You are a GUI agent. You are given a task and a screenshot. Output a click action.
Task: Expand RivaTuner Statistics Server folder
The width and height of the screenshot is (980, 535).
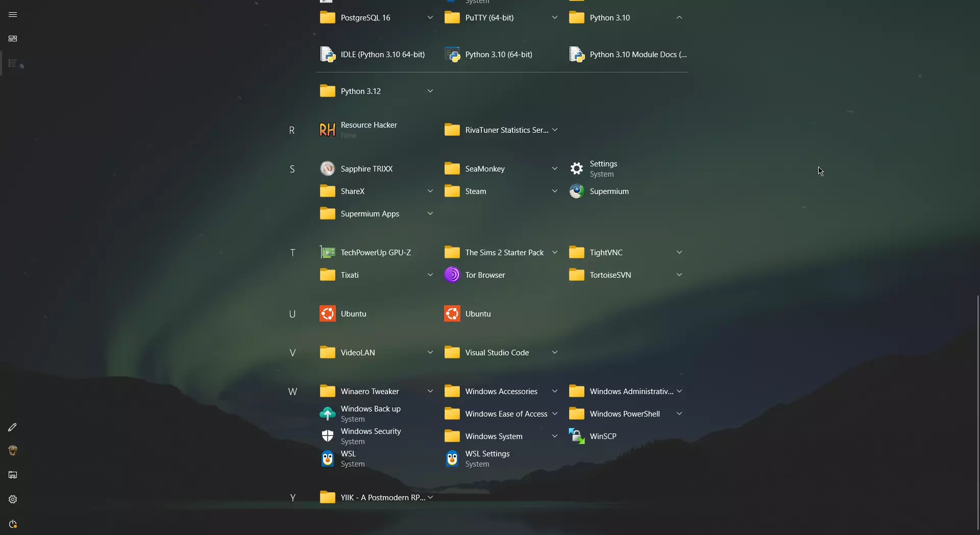tap(501, 130)
